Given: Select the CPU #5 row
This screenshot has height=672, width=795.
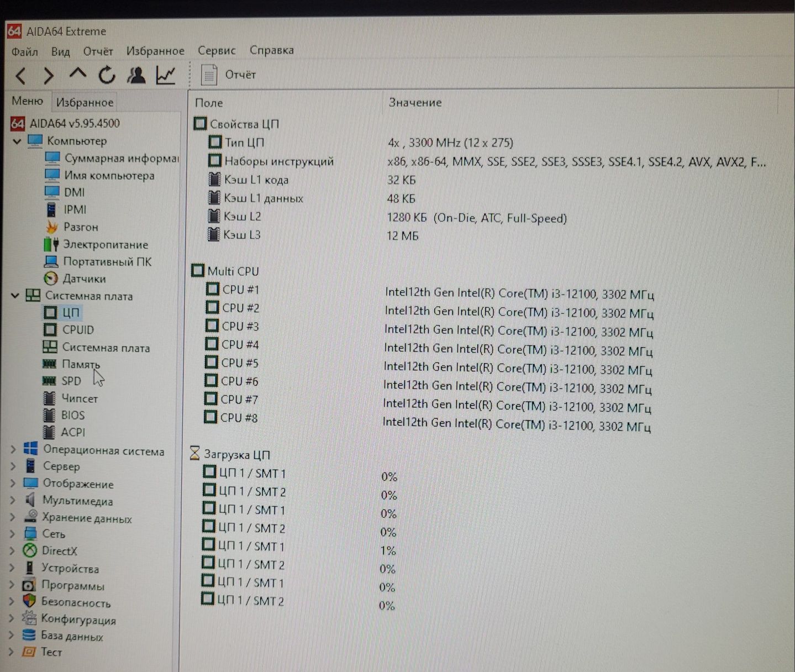Looking at the screenshot, I should (240, 363).
